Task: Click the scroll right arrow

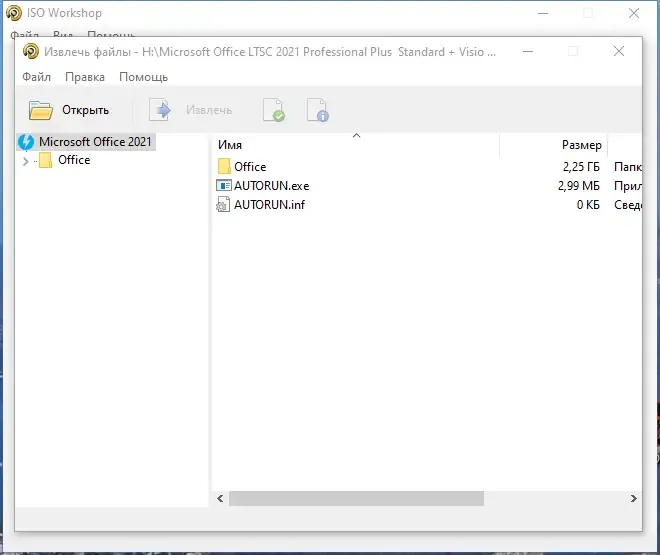Action: [633, 499]
